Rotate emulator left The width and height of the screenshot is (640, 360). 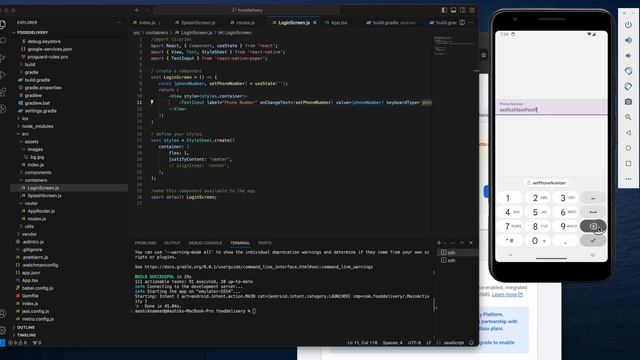(628, 71)
